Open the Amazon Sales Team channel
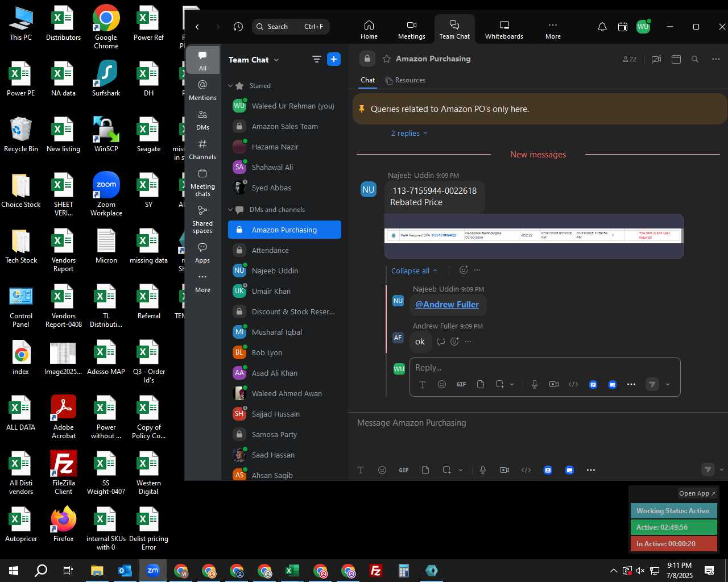 [x=284, y=126]
